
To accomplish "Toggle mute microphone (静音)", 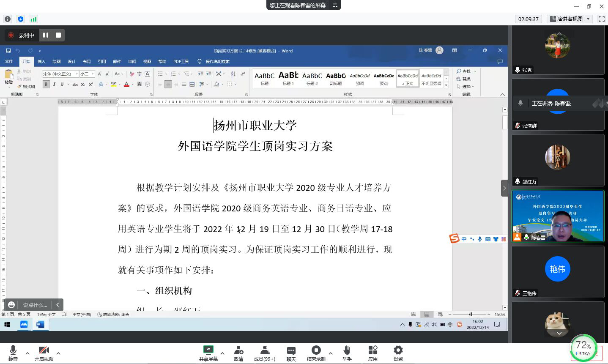I will point(13,353).
